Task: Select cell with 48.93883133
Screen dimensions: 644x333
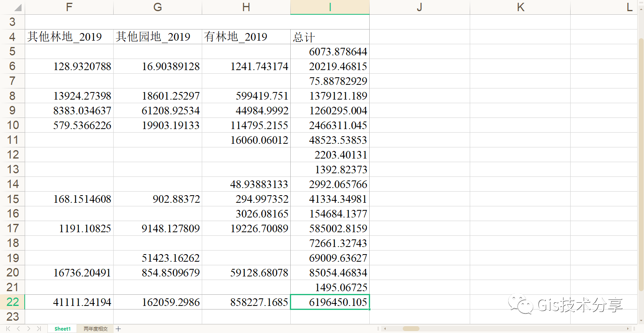Action: click(x=246, y=184)
